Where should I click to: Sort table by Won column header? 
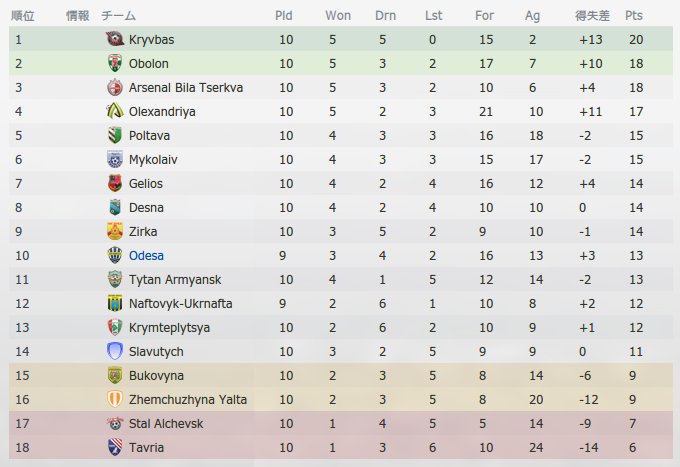pyautogui.click(x=338, y=16)
